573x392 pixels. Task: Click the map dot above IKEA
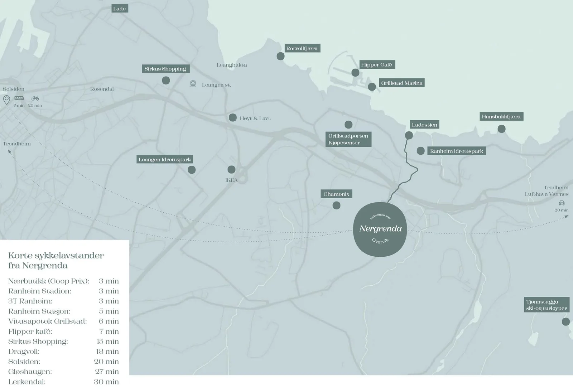click(232, 169)
